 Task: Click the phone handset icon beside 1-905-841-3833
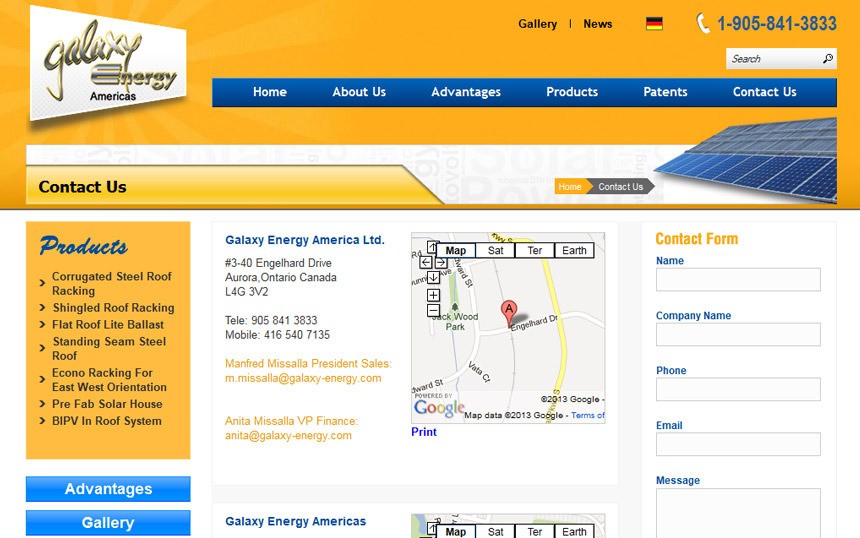click(703, 23)
